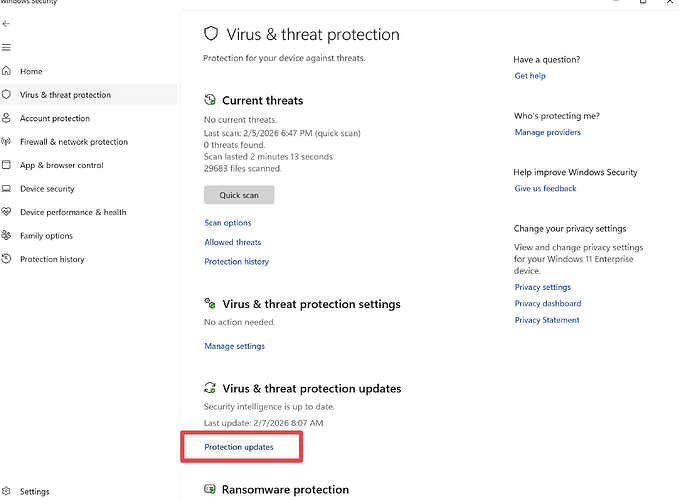Viewport: 679px width, 500px height.
Task: Open the Privacy dashboard link
Action: (547, 303)
